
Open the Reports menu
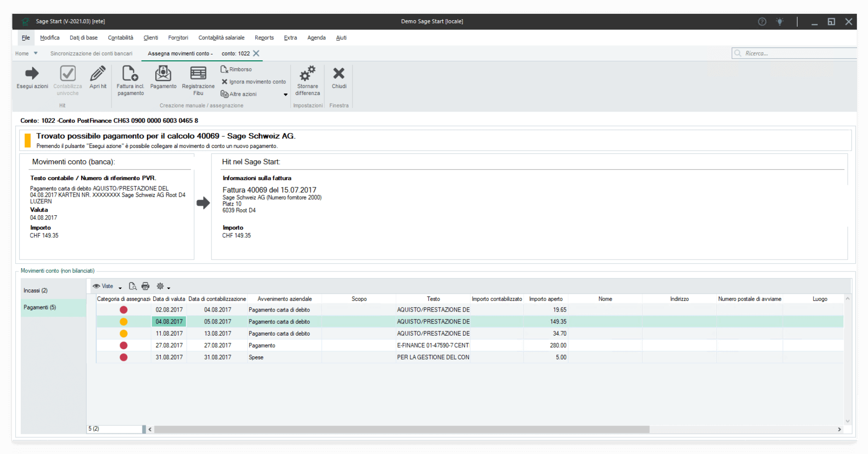(x=264, y=38)
